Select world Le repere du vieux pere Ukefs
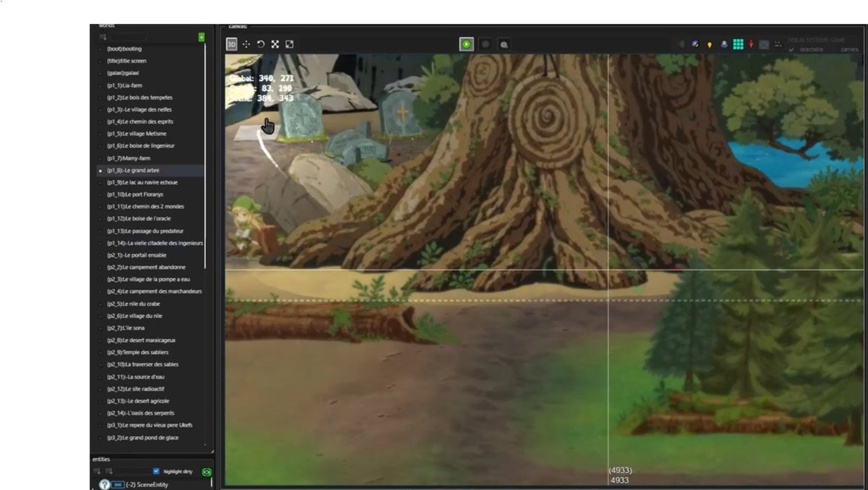868x490 pixels. point(151,425)
